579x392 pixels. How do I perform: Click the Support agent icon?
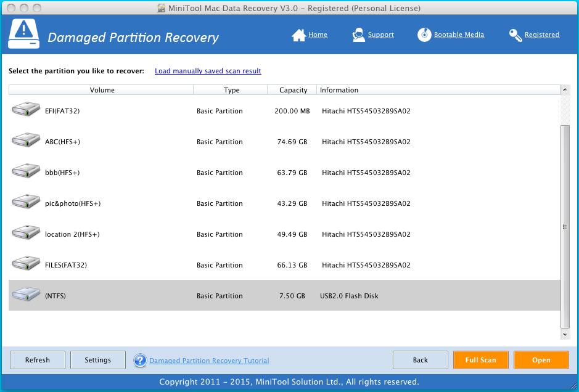coord(358,35)
